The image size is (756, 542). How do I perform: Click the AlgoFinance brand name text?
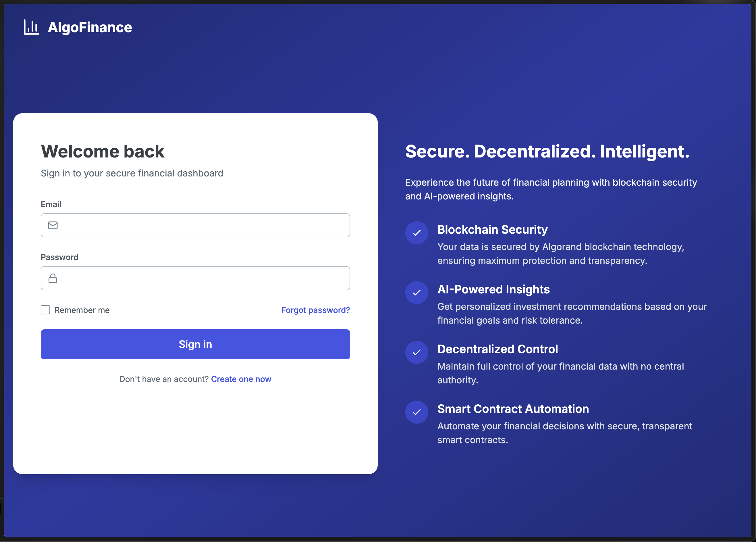coord(90,27)
